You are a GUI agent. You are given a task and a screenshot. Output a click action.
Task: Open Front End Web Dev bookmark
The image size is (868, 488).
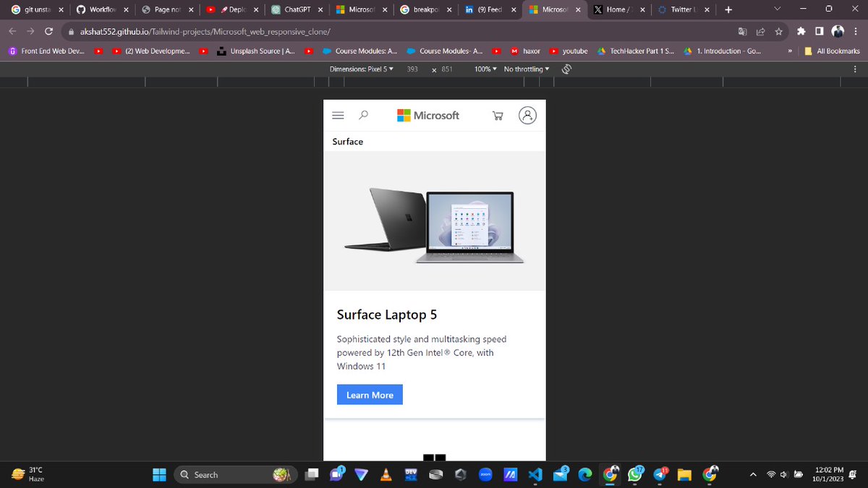(46, 51)
